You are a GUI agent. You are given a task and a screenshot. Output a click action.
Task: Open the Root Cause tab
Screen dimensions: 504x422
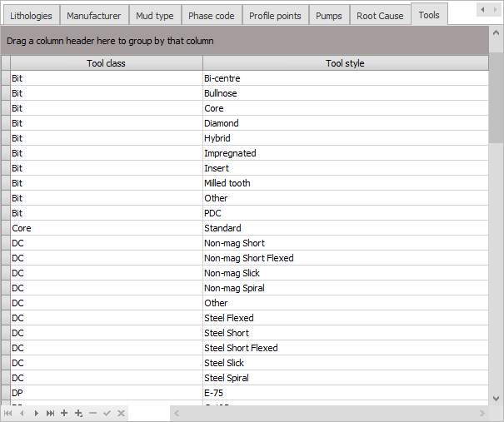380,16
